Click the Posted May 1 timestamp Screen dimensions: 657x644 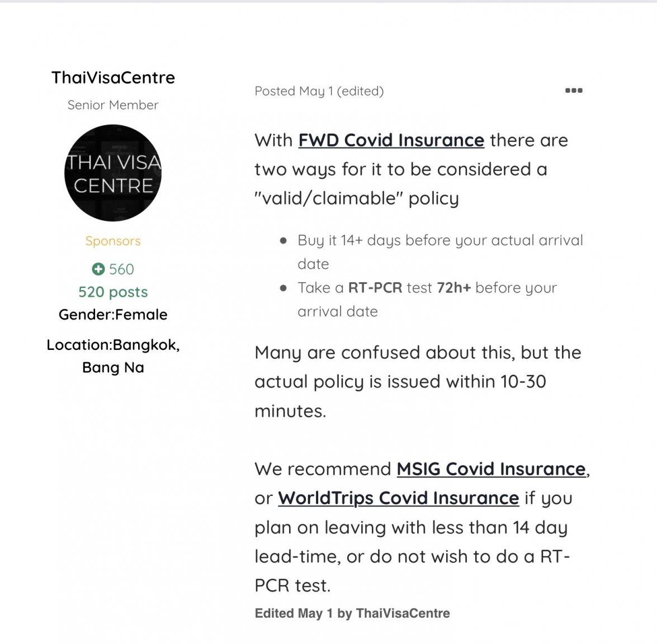[x=294, y=91]
